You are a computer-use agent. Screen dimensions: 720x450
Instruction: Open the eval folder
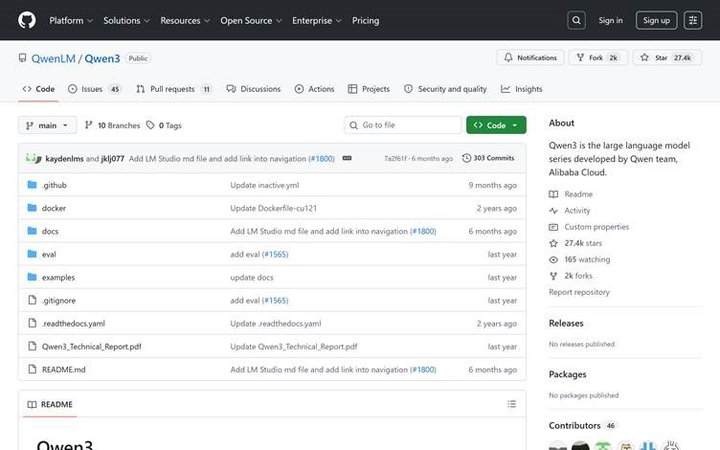pyautogui.click(x=49, y=254)
